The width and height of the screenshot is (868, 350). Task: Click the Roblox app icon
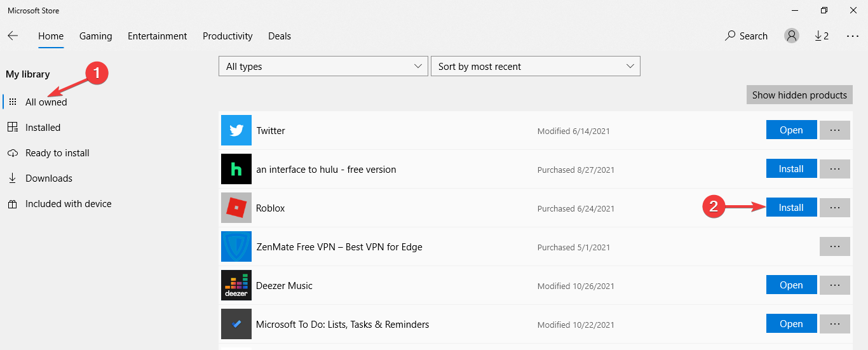[236, 208]
